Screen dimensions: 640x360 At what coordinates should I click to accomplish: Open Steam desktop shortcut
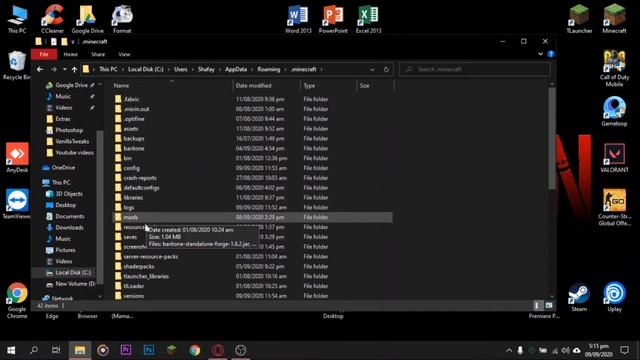pos(579,297)
